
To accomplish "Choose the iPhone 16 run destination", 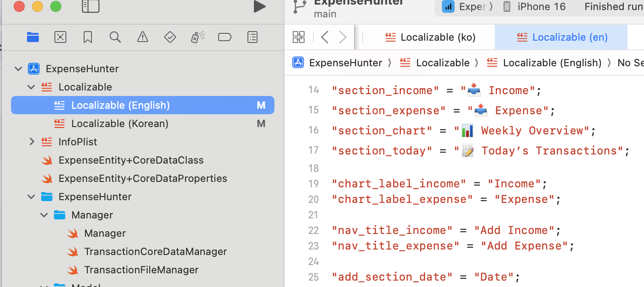I will pyautogui.click(x=534, y=6).
